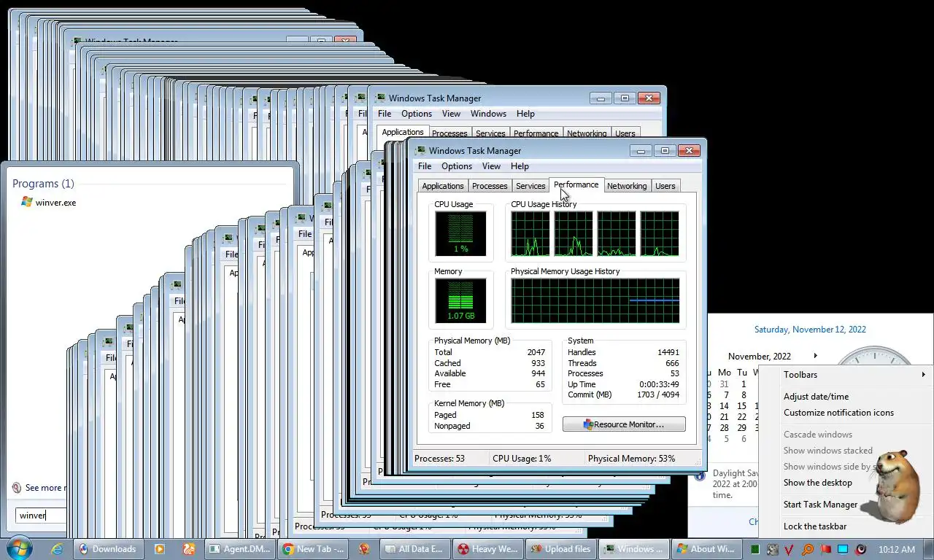Click 'Processes: 53' in the status bar

click(439, 459)
